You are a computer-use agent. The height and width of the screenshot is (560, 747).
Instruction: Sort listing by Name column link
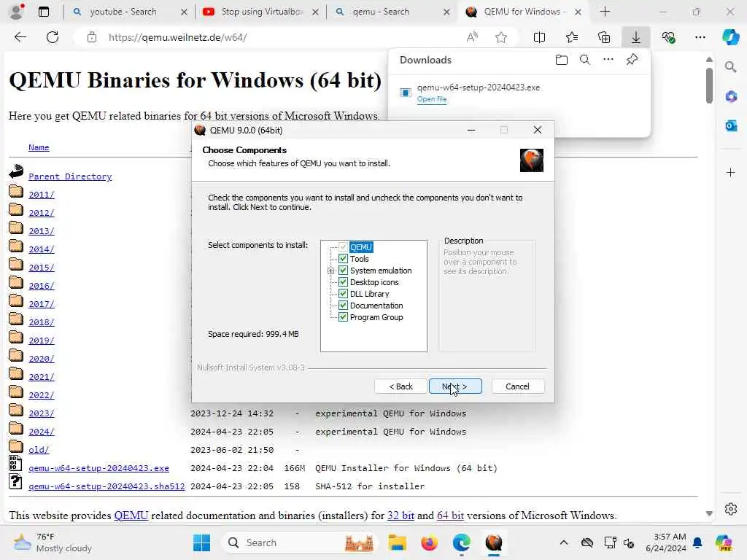click(x=39, y=147)
